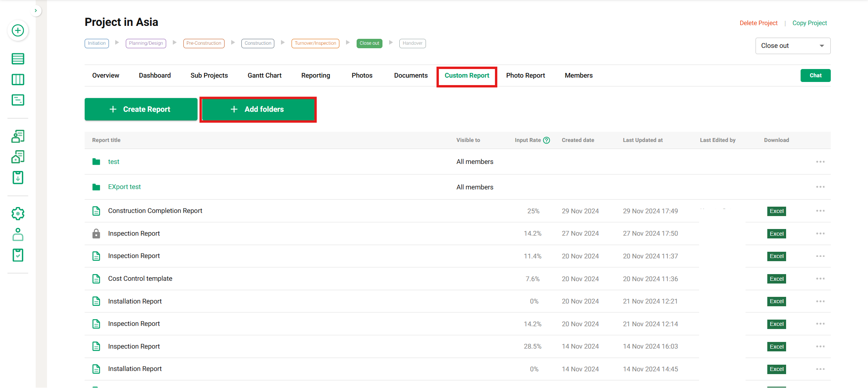Click the user profile icon in the sidebar

tap(18, 234)
